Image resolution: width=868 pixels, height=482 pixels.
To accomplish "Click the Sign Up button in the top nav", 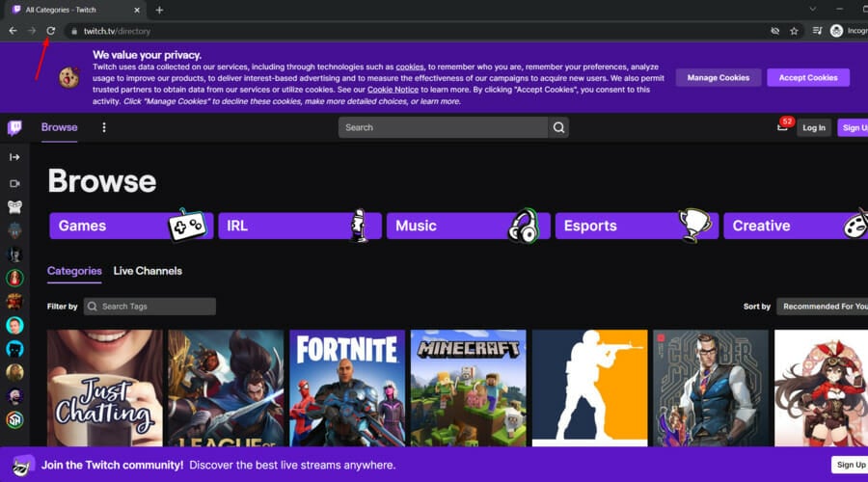I will [854, 128].
